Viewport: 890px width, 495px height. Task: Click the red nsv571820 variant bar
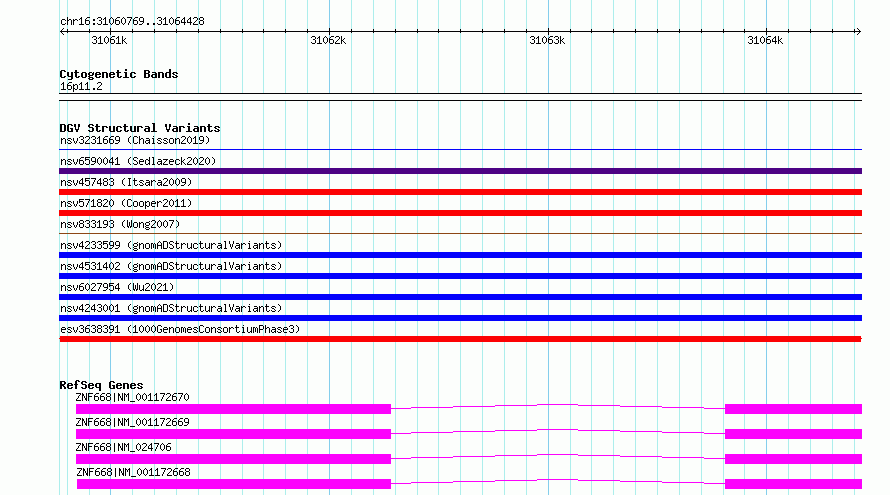(x=460, y=213)
